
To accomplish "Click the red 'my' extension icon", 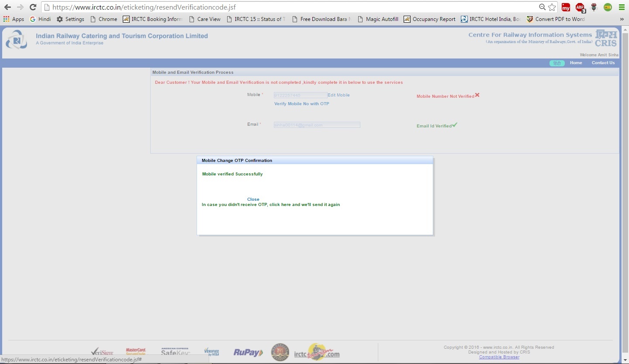I will coord(566,7).
